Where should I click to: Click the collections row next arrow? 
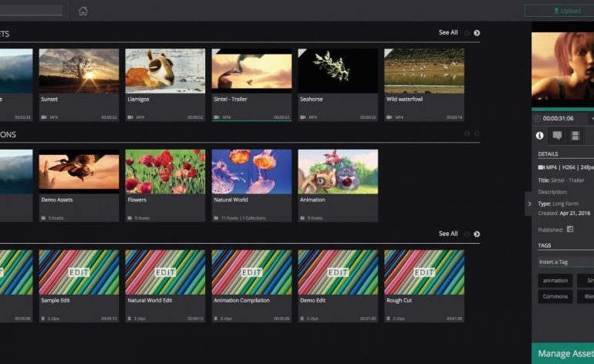pos(477,133)
